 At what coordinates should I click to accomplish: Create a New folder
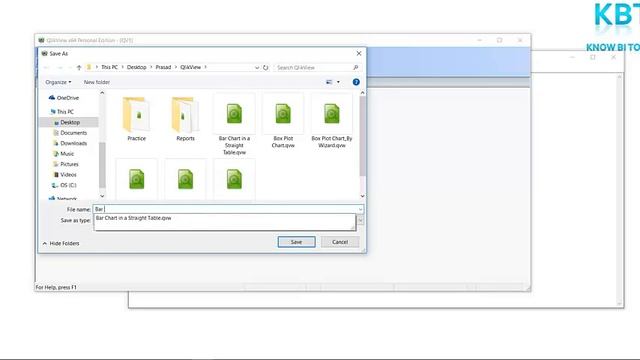click(97, 82)
